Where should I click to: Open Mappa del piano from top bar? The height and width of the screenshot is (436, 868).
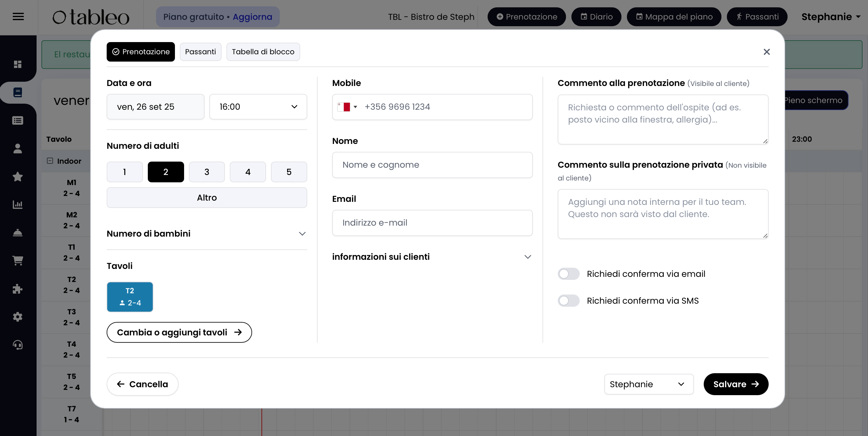coord(674,17)
